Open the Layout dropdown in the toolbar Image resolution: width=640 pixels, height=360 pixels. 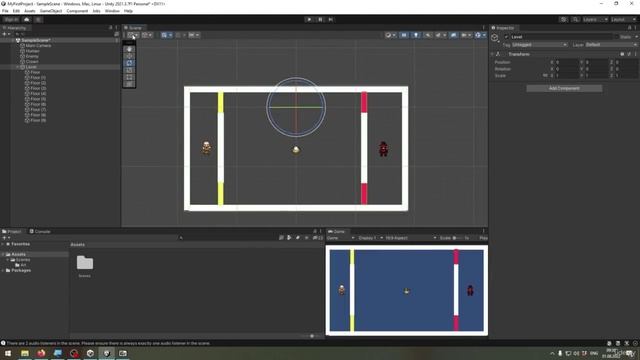pyautogui.click(x=623, y=20)
